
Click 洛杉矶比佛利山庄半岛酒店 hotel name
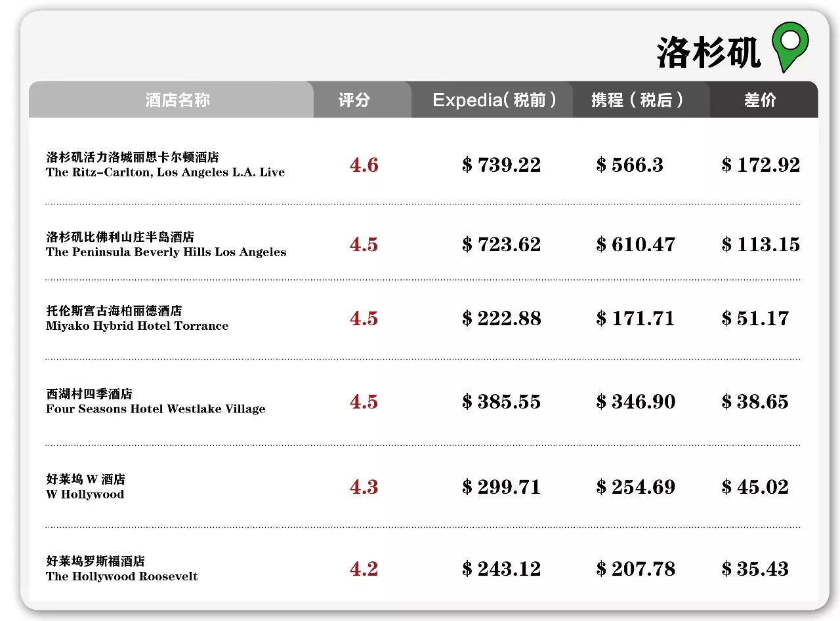coord(120,237)
